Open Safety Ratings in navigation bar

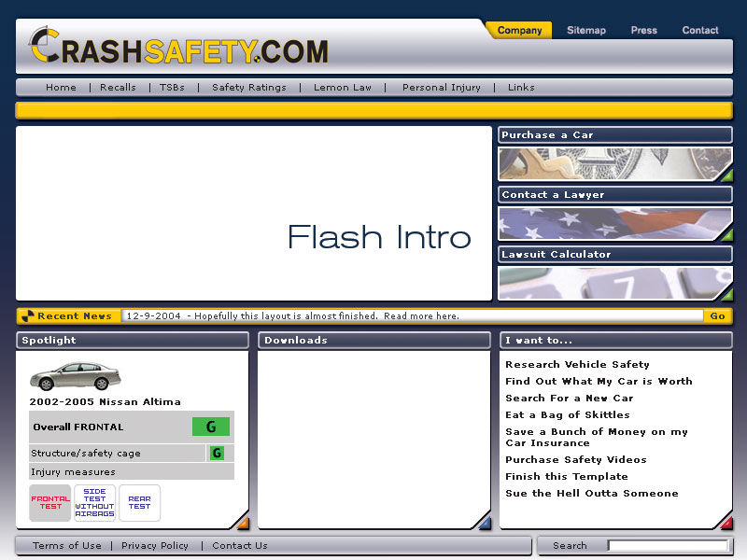click(249, 87)
